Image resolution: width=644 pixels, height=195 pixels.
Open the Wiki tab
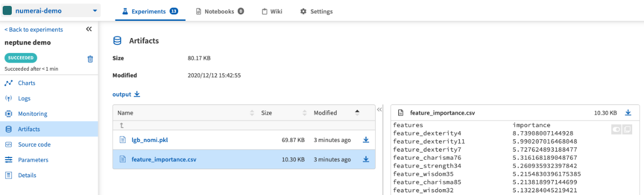pos(272,11)
